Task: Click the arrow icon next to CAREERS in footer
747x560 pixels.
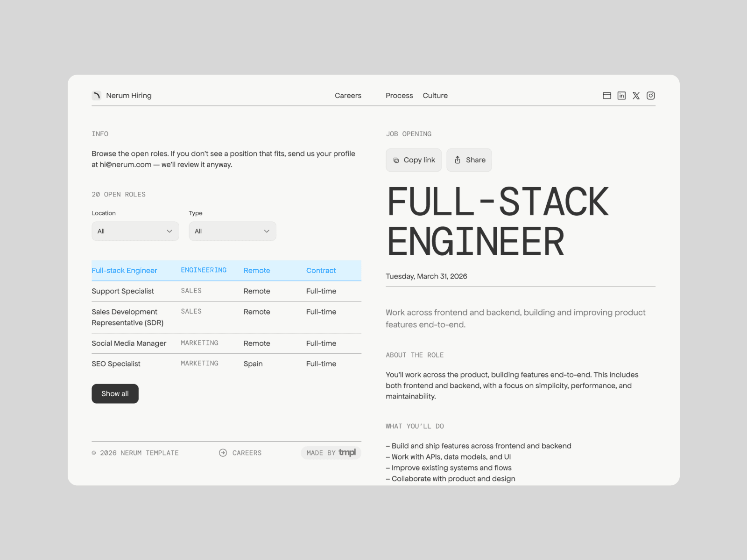Action: (x=223, y=453)
